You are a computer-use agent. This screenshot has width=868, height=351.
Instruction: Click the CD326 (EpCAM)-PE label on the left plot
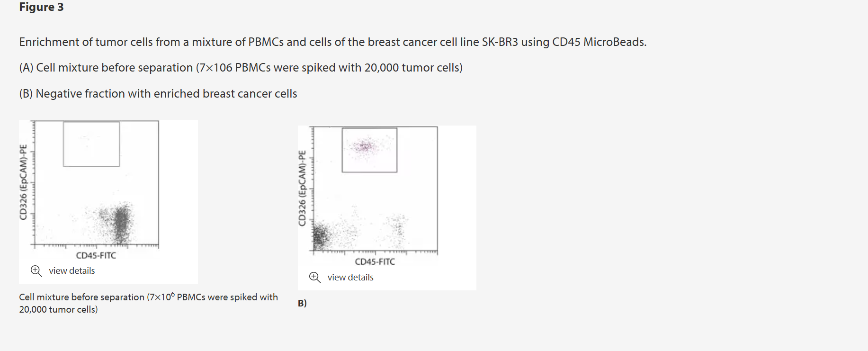(23, 182)
